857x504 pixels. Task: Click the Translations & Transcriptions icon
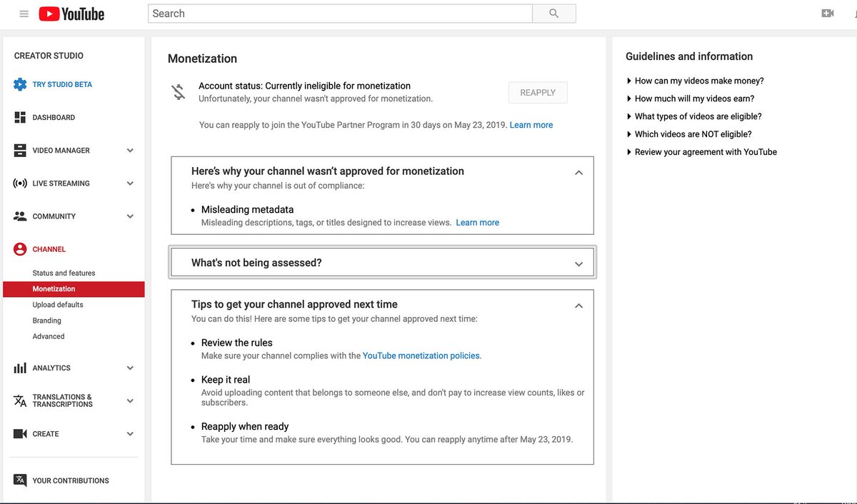pos(20,400)
